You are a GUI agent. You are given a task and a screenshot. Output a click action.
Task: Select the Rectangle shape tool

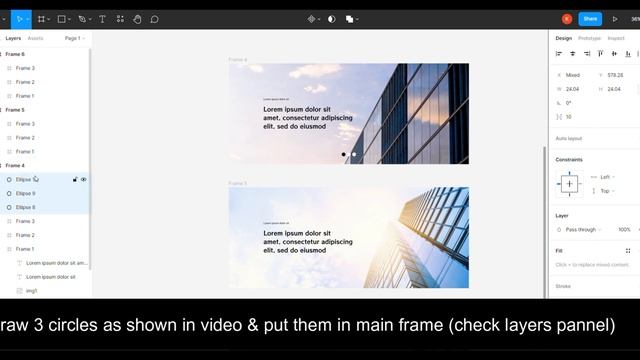coord(62,19)
